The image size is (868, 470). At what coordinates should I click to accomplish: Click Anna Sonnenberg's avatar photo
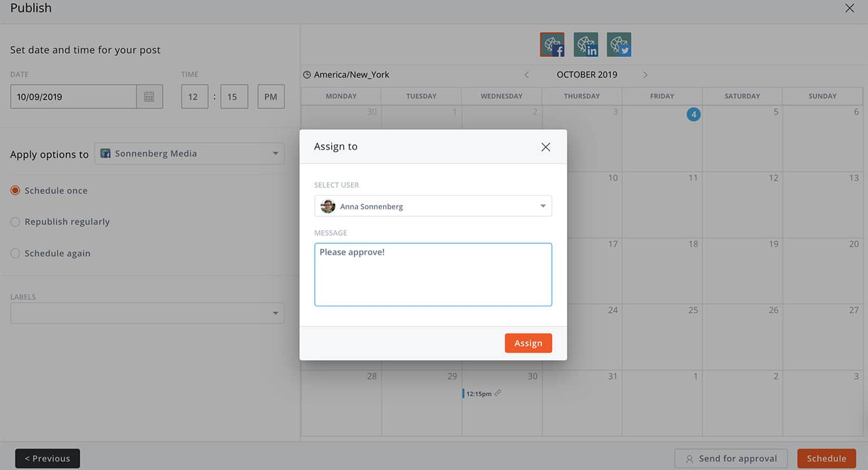[x=327, y=206]
